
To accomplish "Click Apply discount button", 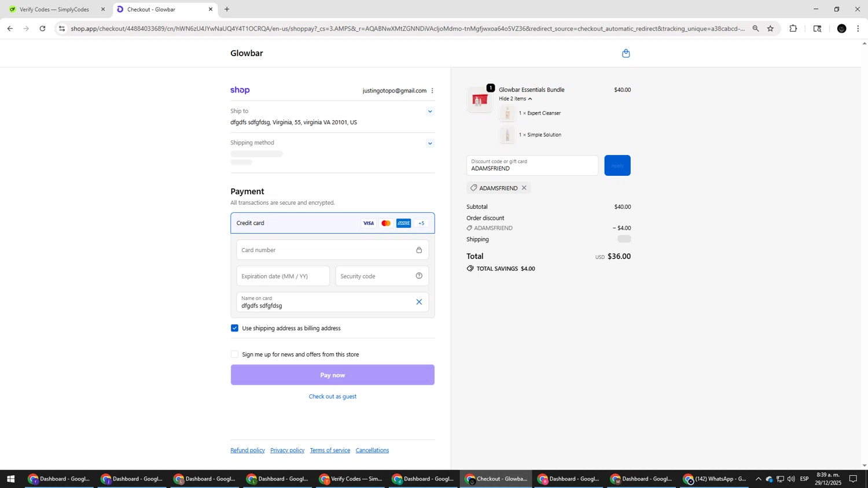I will click(x=617, y=165).
